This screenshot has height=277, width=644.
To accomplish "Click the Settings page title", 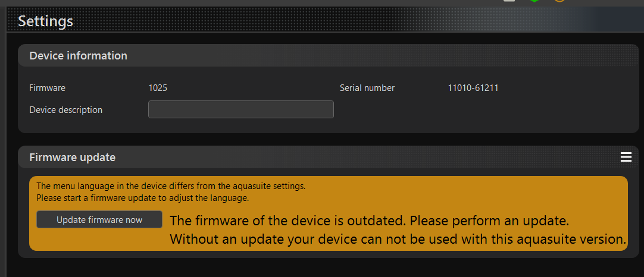I will 46,21.
